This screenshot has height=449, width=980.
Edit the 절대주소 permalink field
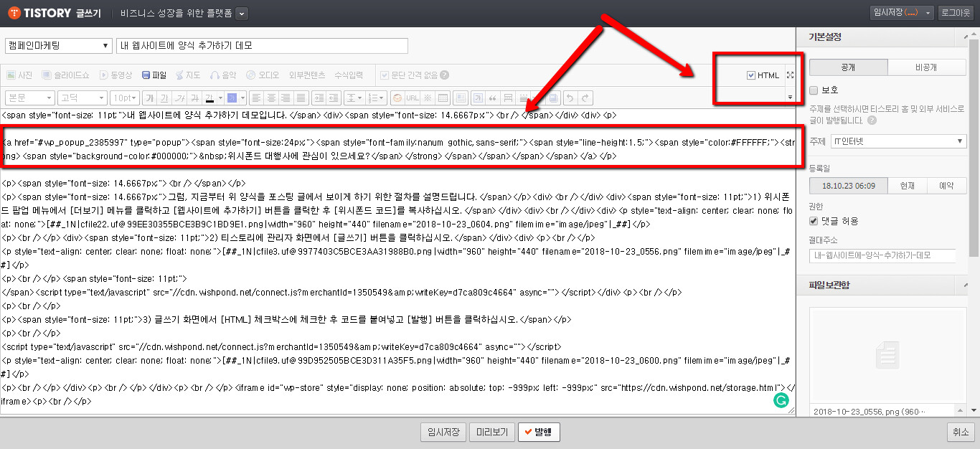pyautogui.click(x=883, y=256)
